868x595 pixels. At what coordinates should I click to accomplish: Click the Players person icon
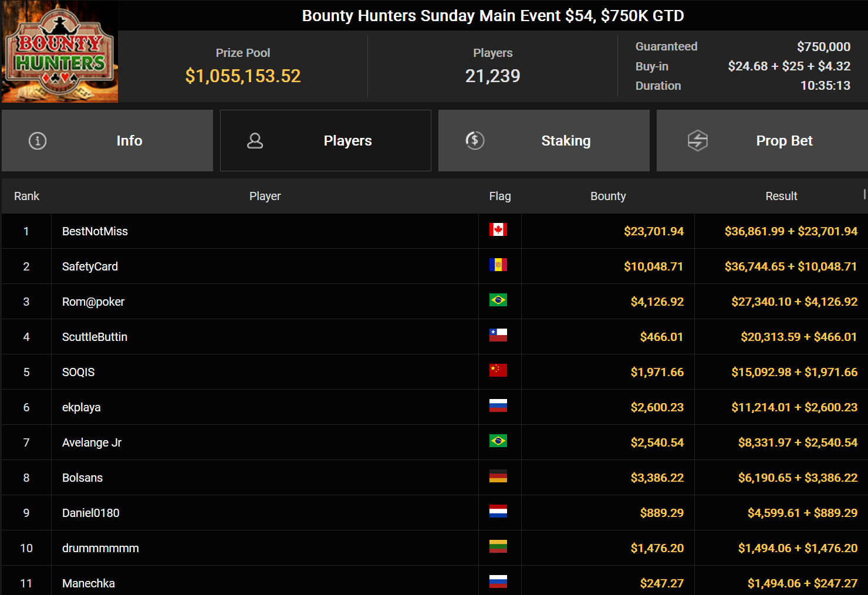click(x=255, y=140)
